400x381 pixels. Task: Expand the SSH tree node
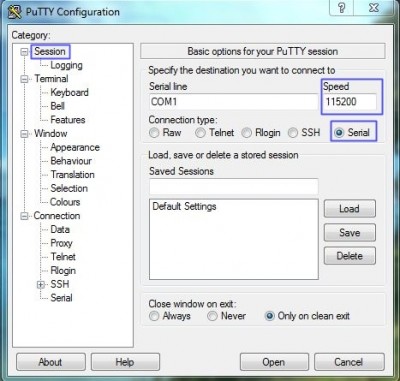click(x=41, y=285)
